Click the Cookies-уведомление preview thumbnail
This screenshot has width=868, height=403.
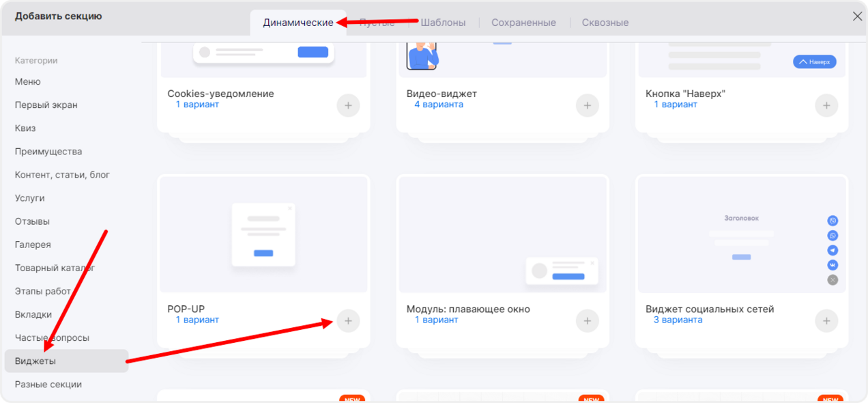(x=264, y=59)
